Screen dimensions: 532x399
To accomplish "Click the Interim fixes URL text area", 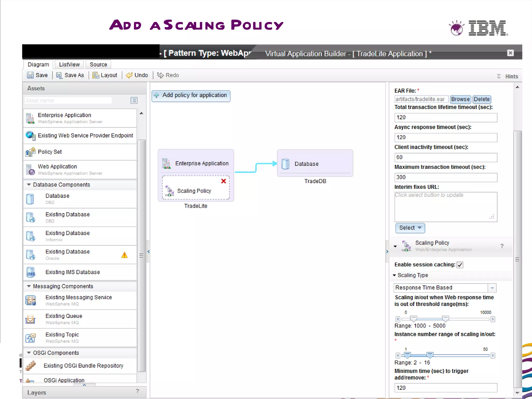I will (x=446, y=207).
